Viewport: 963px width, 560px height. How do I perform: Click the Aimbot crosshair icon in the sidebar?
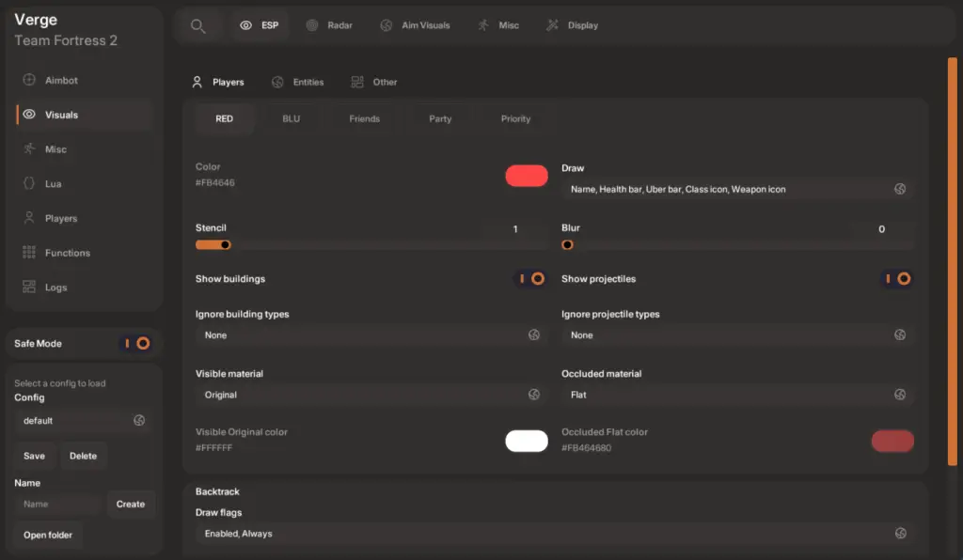[x=29, y=80]
